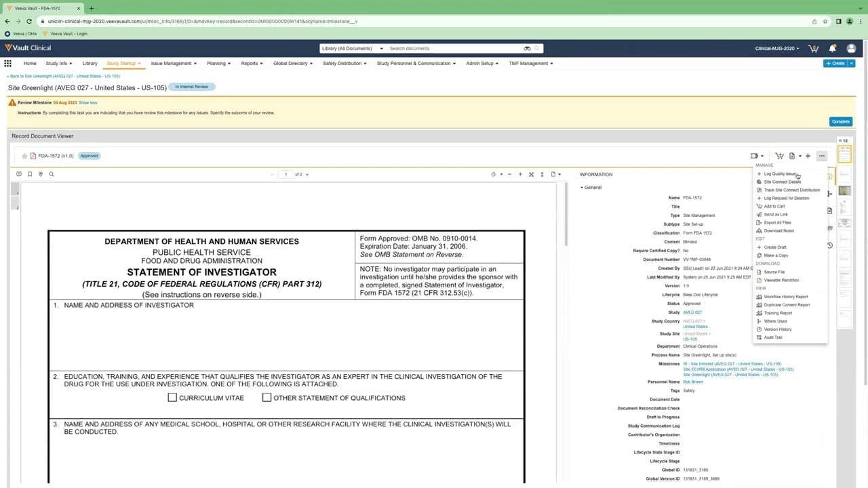This screenshot has height=488, width=868.
Task: Open the document viewer bookmark icon
Action: coord(30,174)
